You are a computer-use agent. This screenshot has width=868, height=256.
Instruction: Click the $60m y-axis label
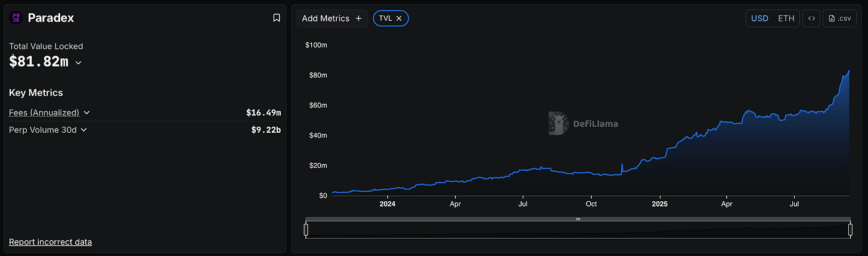point(318,105)
